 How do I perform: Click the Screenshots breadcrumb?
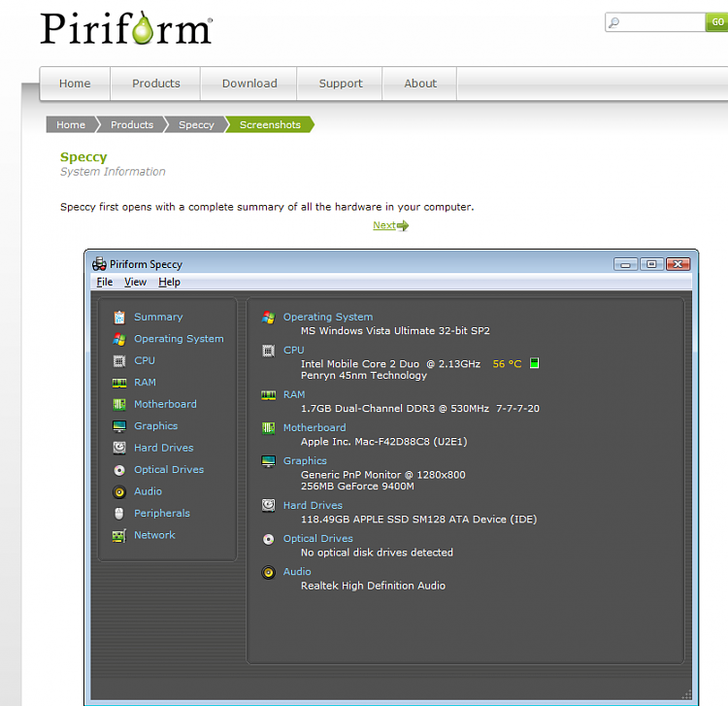[270, 124]
